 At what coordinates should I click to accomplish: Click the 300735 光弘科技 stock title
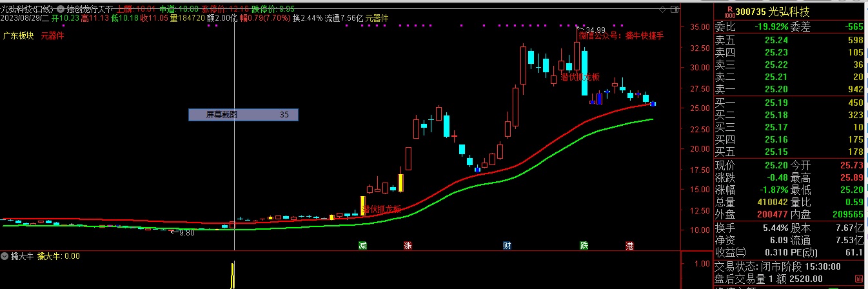(773, 12)
